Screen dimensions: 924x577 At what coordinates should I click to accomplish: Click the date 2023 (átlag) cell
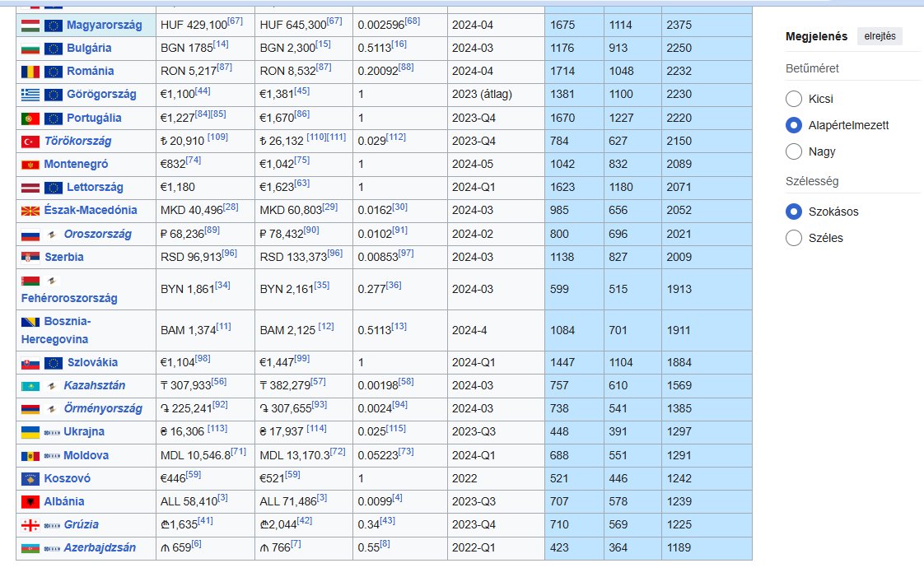coord(482,95)
